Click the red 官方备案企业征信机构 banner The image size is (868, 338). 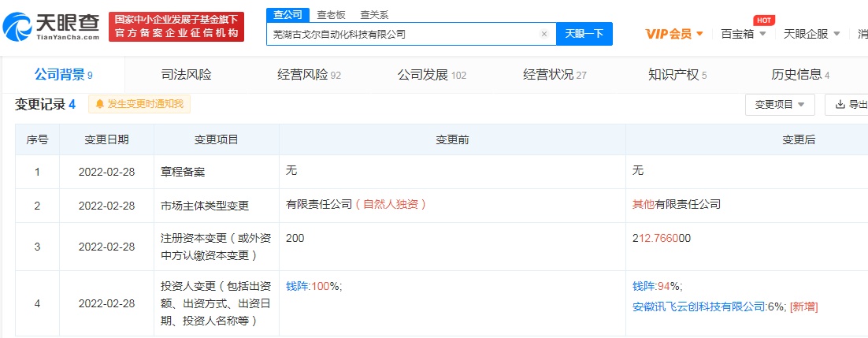[176, 27]
